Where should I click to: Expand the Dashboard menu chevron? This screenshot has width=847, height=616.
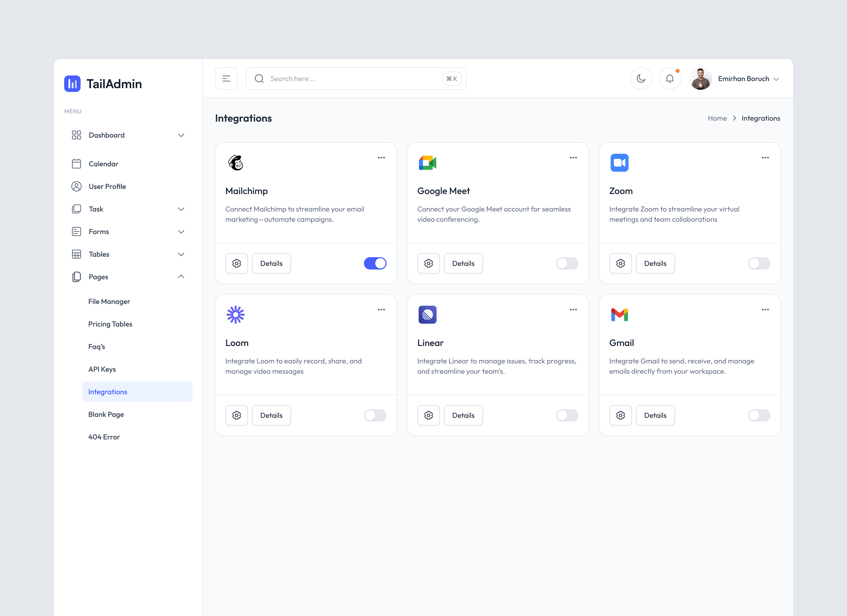(x=182, y=135)
